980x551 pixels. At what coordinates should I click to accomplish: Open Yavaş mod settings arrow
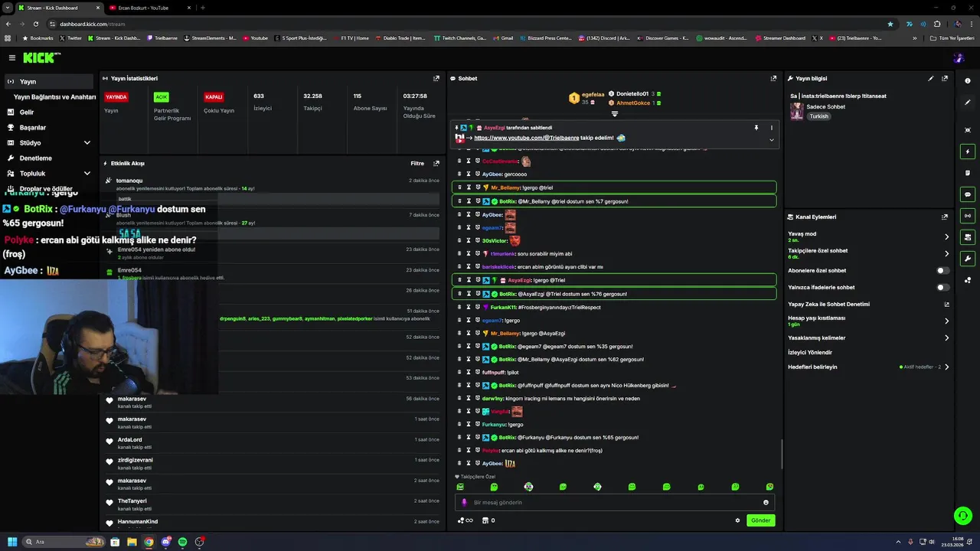946,236
